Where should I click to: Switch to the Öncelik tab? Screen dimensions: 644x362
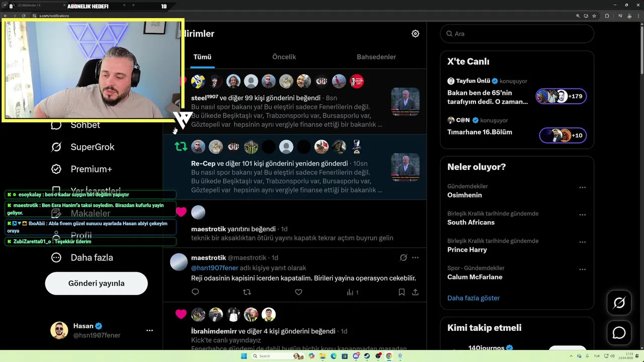tap(284, 57)
